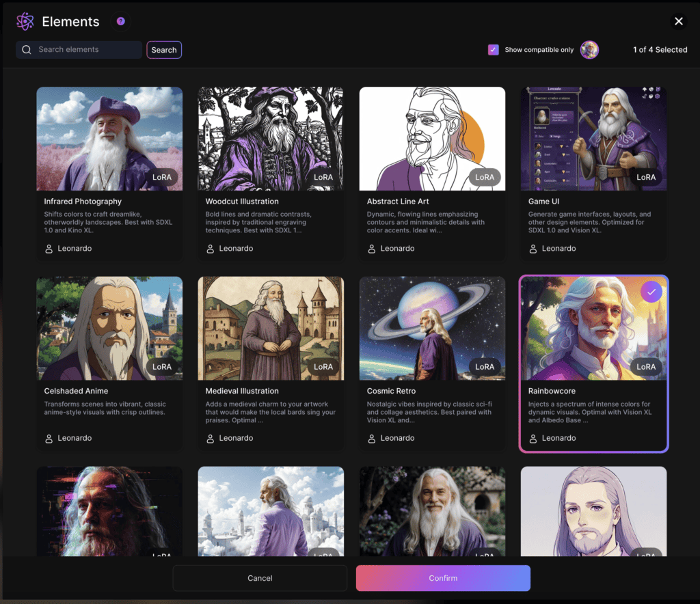Click LoRA badge on Celshaded Anime
700x604 pixels.
pos(161,367)
